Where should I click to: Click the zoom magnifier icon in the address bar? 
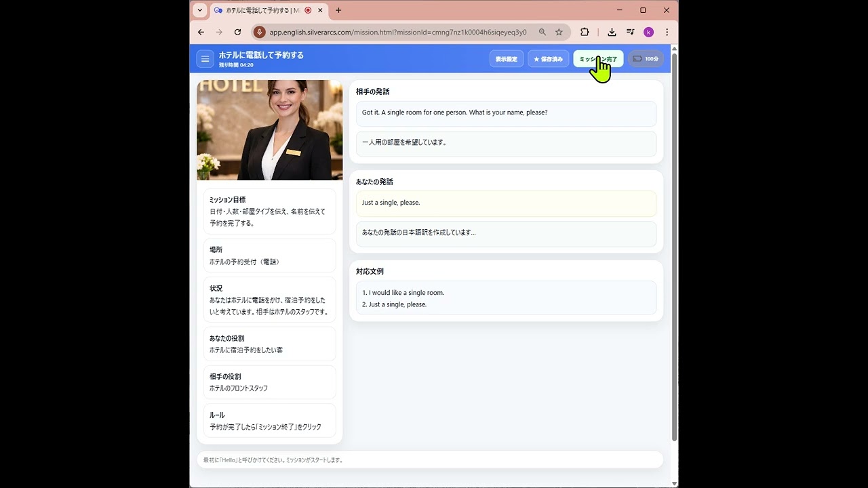[542, 32]
